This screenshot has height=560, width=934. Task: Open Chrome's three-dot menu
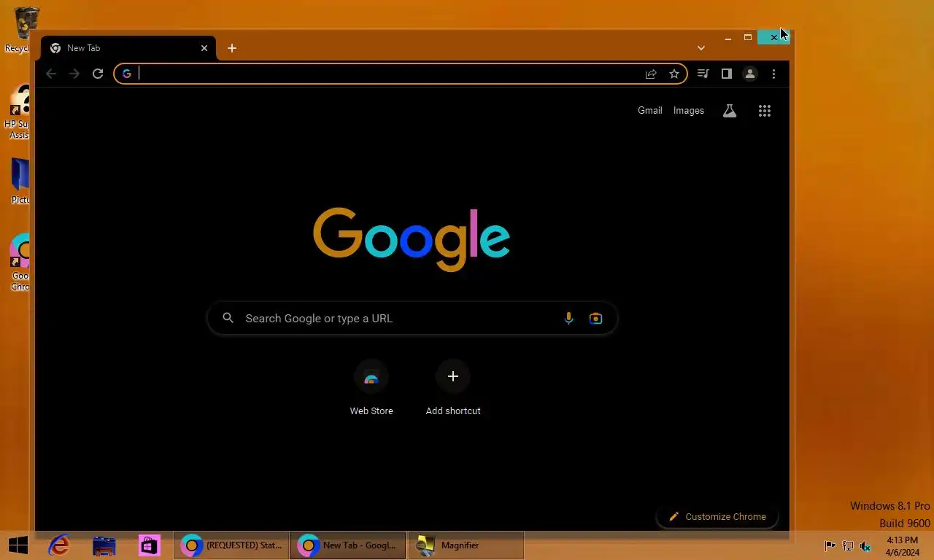click(773, 74)
